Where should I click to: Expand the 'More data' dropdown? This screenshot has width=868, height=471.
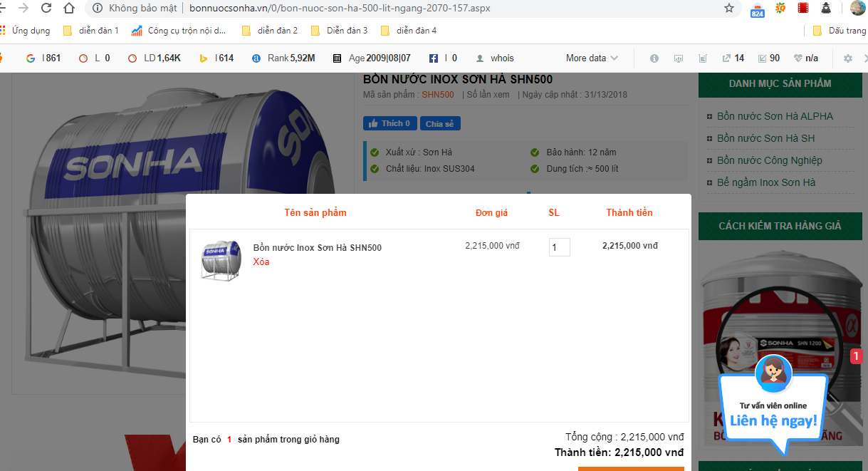(592, 58)
